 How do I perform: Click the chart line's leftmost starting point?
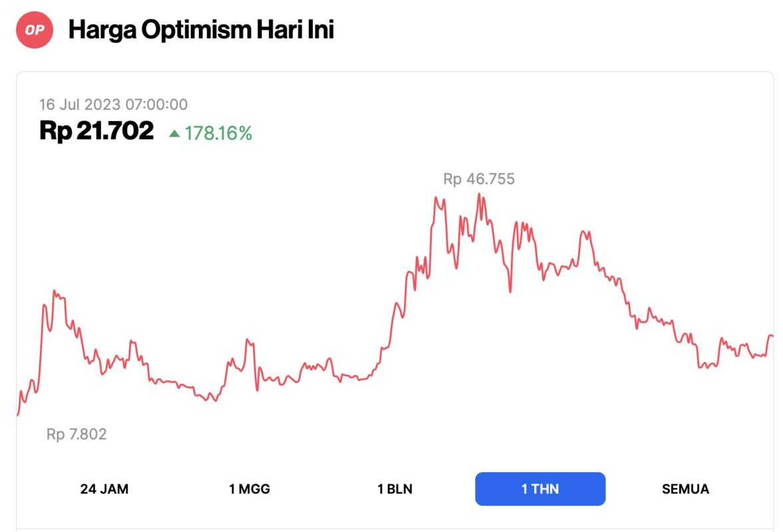coord(17,415)
